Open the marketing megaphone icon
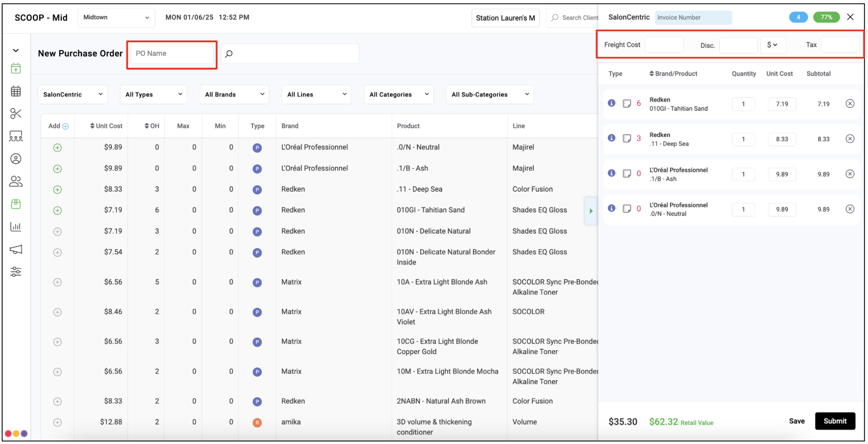The height and width of the screenshot is (444, 868). tap(16, 249)
